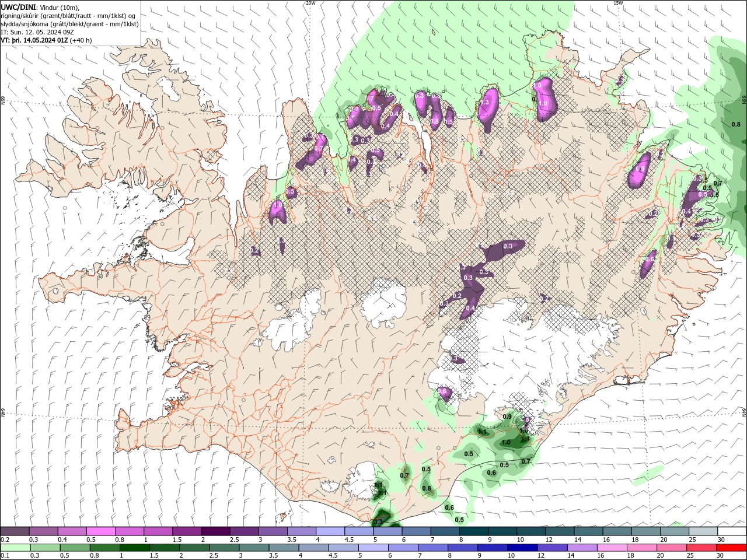The width and height of the screenshot is (747, 560).
Task: Click the '0.6' value on the small purple glacier spot
Action: [442, 391]
